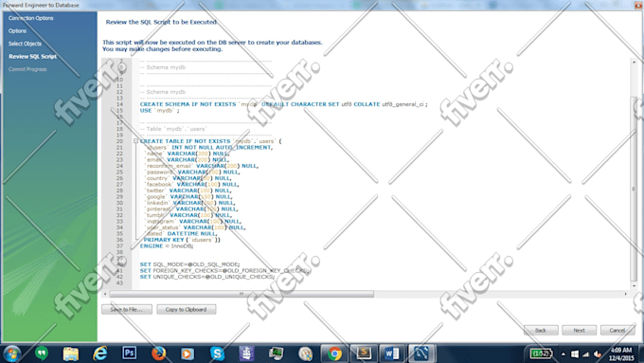Viewport: 644px width, 363px height.
Task: Click the vertical scrollbar up arrow
Action: pos(634,62)
